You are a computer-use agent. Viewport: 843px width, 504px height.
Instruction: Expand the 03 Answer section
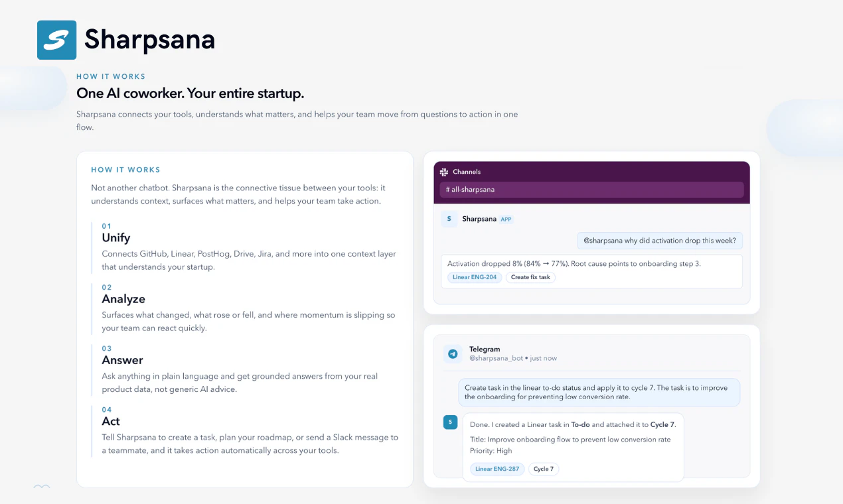[x=121, y=359]
